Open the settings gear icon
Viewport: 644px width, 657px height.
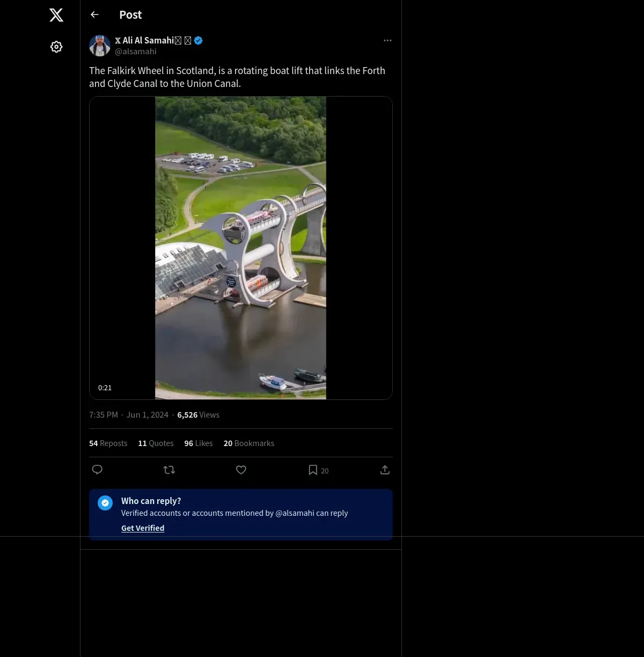(x=56, y=47)
